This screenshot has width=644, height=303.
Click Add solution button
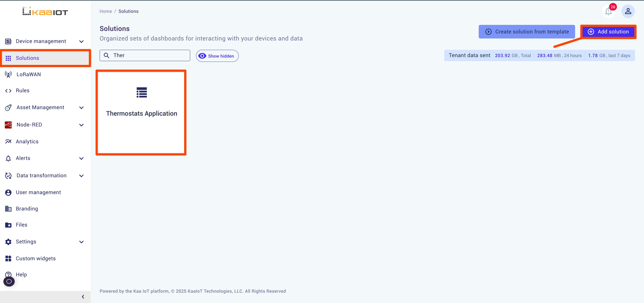(609, 32)
